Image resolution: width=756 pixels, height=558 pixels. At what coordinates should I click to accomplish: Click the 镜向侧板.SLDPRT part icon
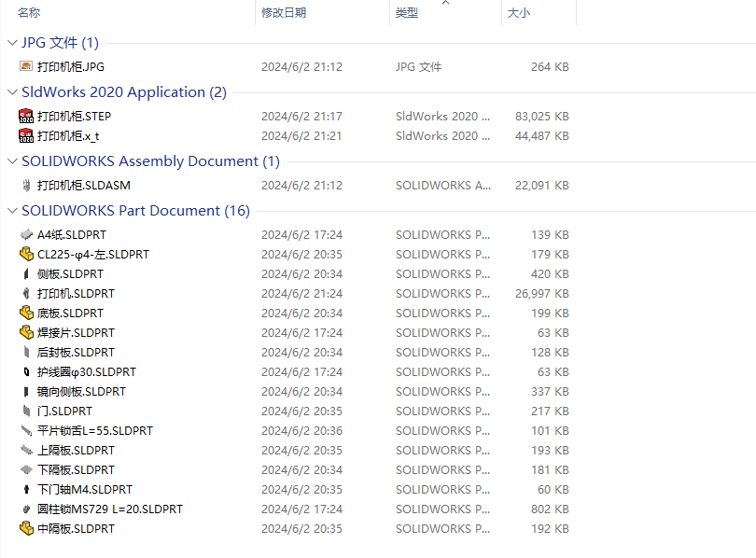click(26, 392)
